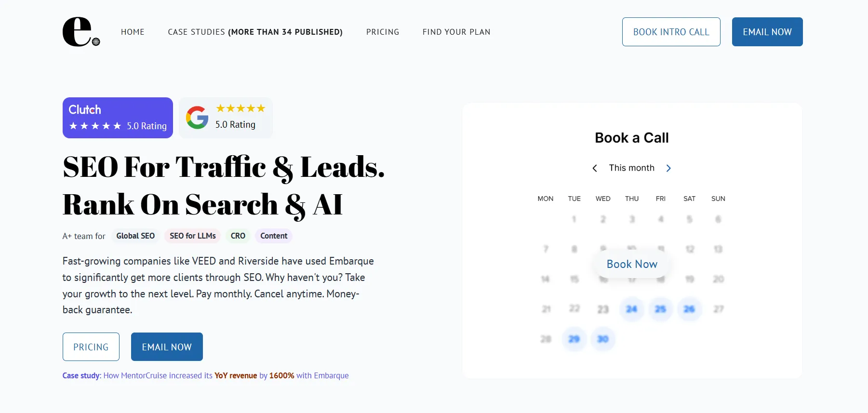Click EMAIL NOW button beside PRICING button
868x413 pixels.
[x=167, y=347]
